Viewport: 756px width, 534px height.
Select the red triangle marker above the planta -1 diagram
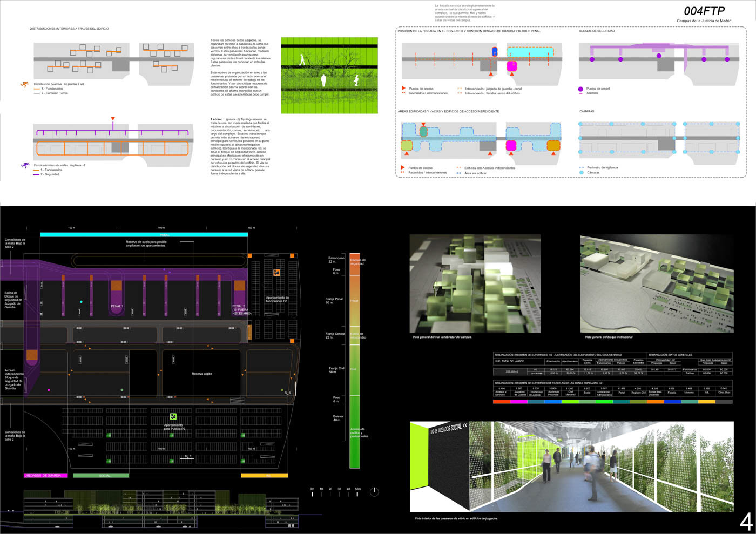[x=113, y=118]
